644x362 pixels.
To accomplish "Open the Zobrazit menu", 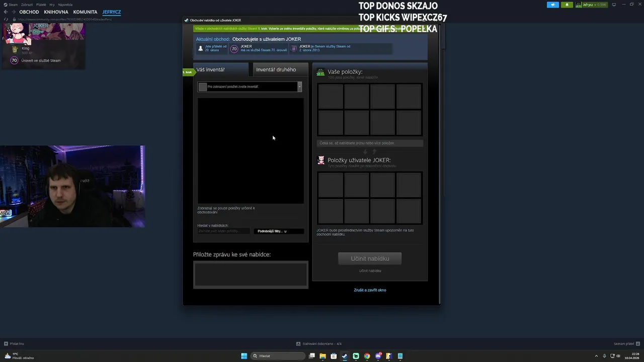I will click(27, 5).
